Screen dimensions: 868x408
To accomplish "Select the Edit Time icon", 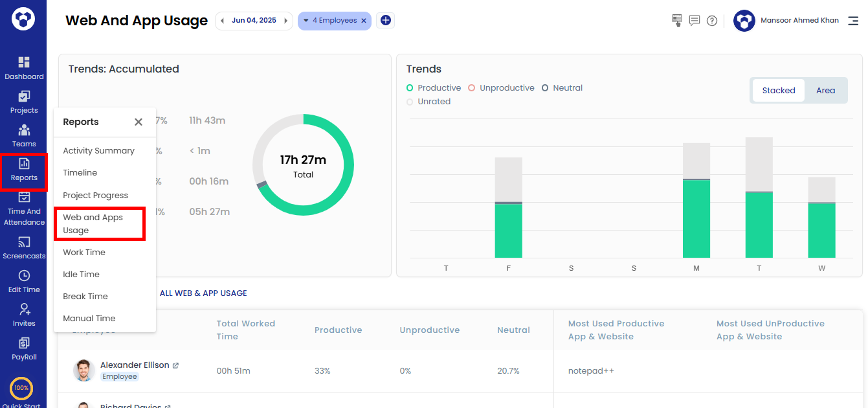I will point(24,281).
